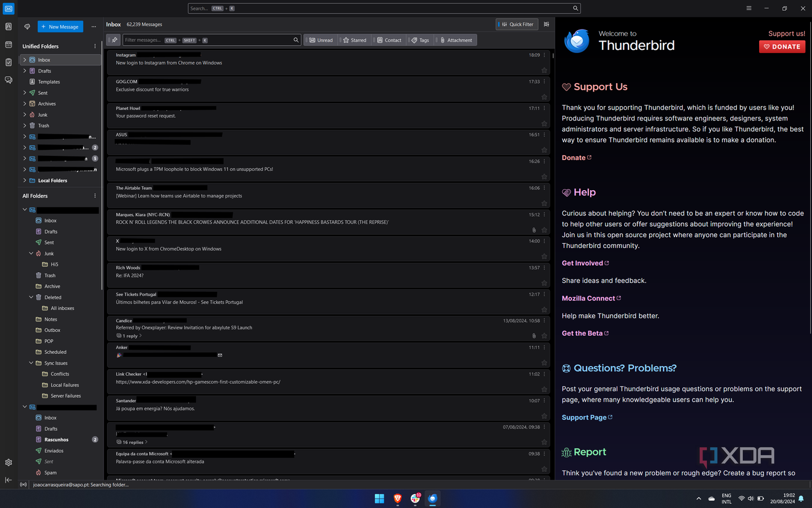Star the GOG.COM exclusive discount message
This screenshot has height=508, width=812.
(544, 97)
